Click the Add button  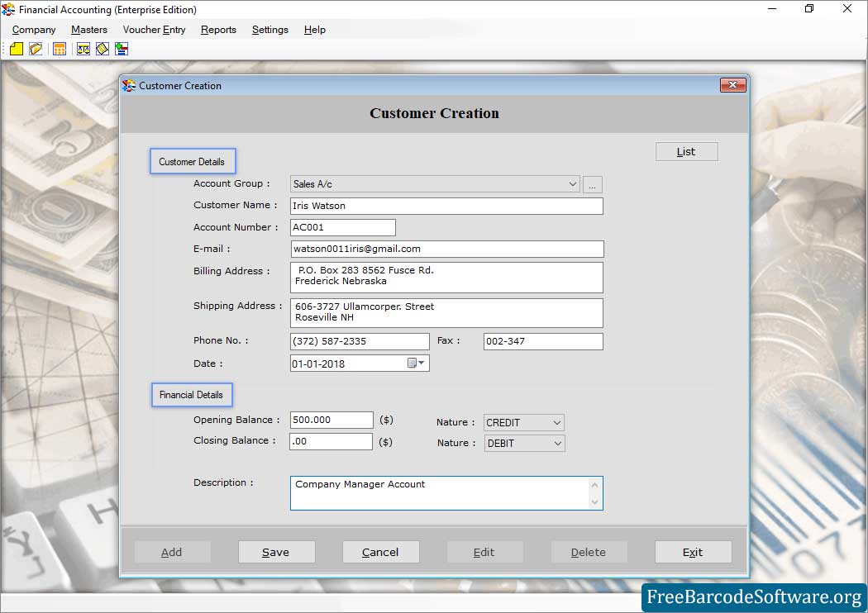(x=172, y=552)
